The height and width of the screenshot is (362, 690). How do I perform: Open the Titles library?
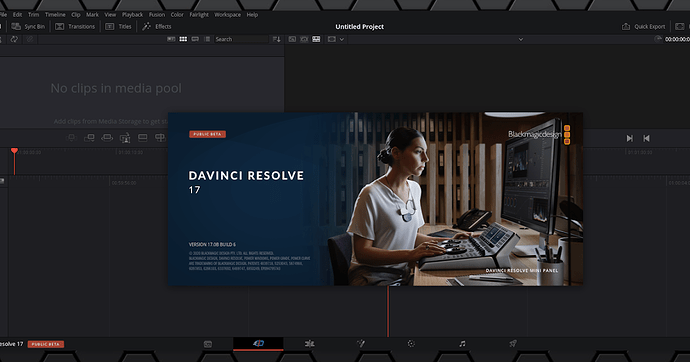118,26
